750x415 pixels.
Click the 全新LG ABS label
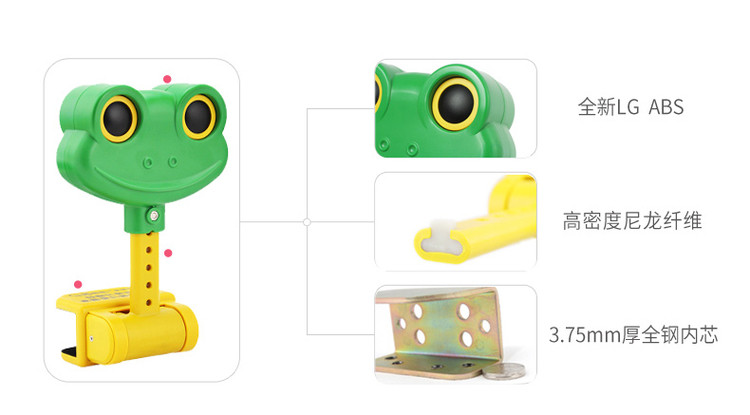(x=630, y=107)
